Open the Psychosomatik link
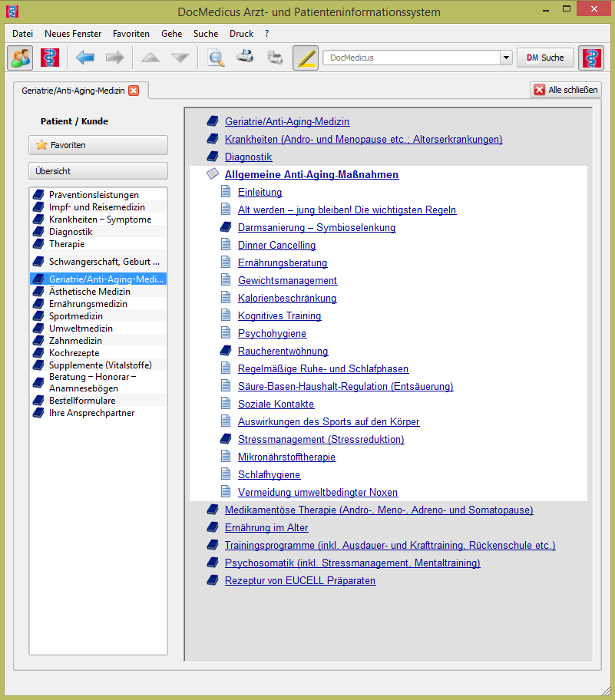The height and width of the screenshot is (700, 615). [x=352, y=563]
